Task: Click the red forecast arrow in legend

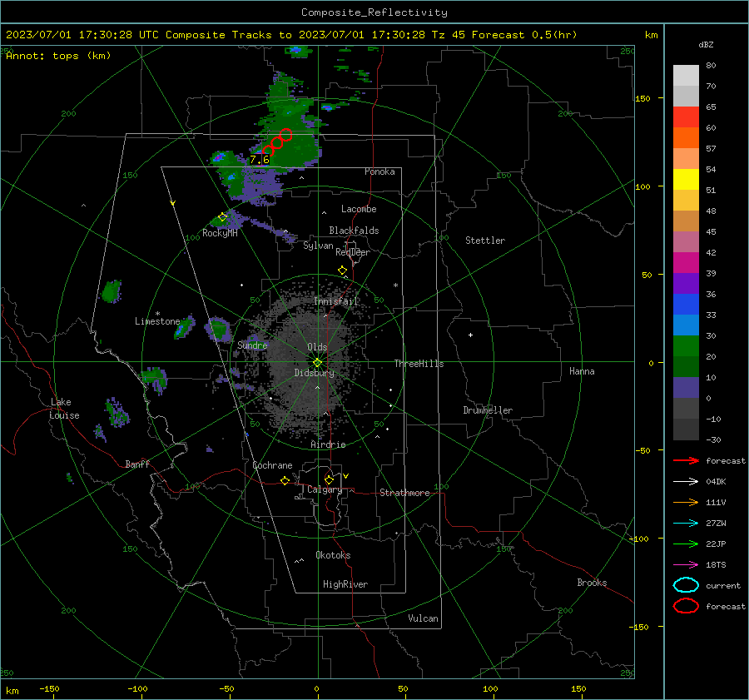Action: pyautogui.click(x=686, y=460)
